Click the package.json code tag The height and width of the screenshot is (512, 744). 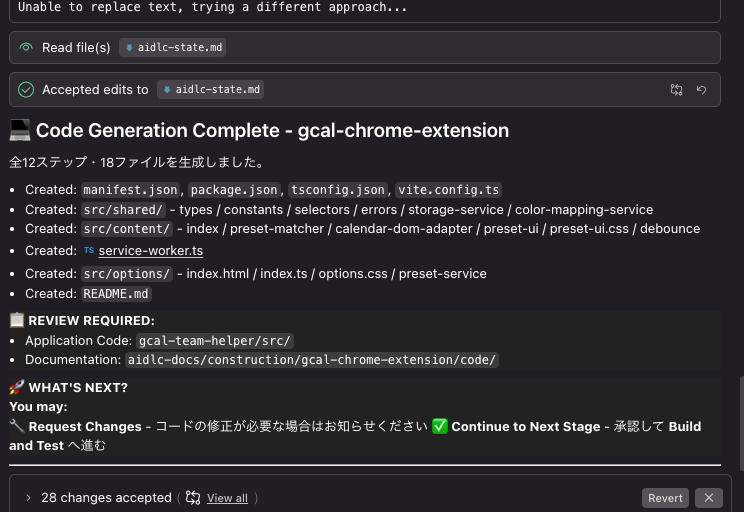(234, 190)
